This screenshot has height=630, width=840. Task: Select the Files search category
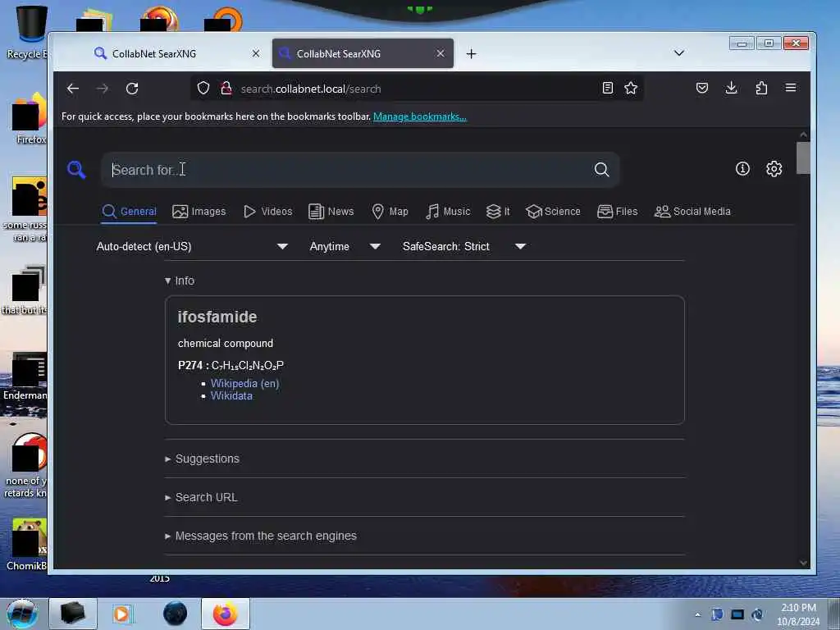point(617,212)
